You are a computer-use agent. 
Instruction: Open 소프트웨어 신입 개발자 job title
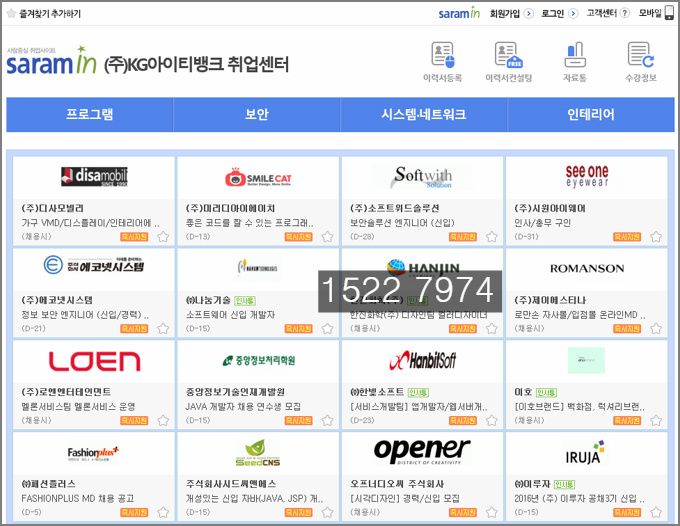click(x=230, y=315)
